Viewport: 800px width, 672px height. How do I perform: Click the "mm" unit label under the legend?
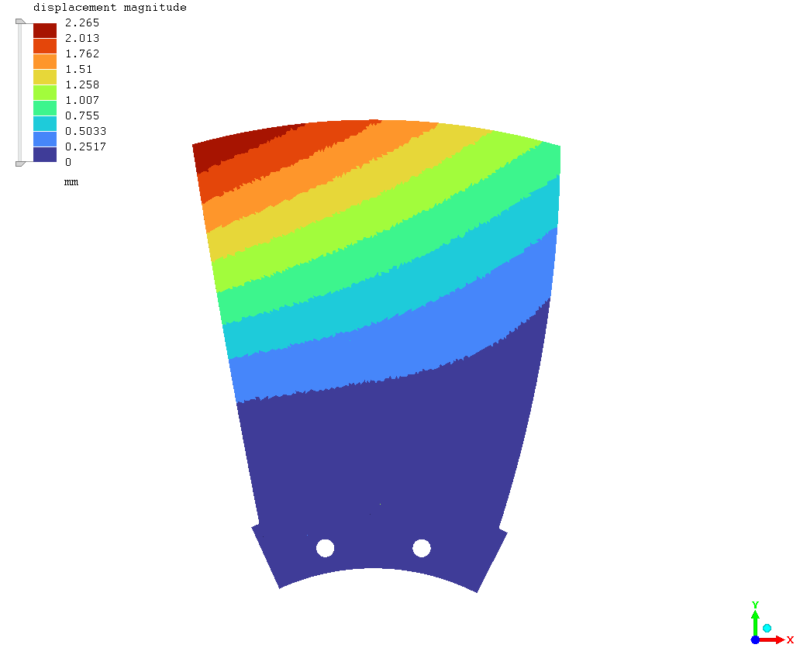click(x=71, y=182)
